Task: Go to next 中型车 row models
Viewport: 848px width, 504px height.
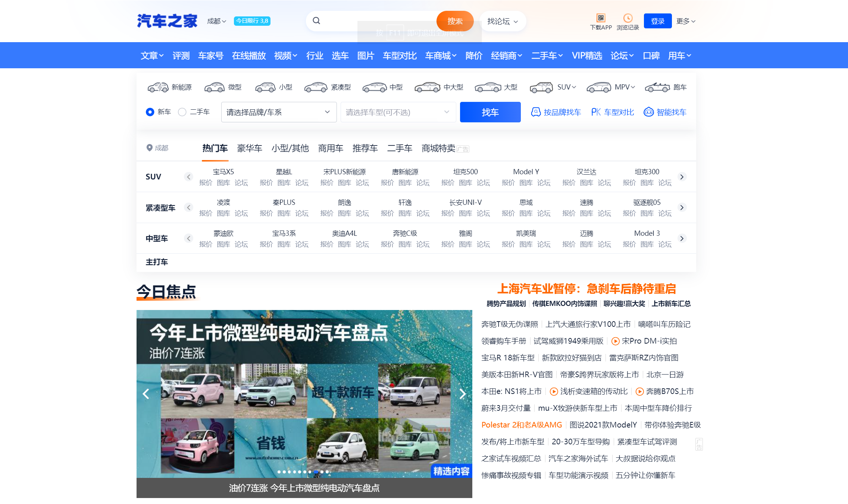Action: [x=682, y=238]
